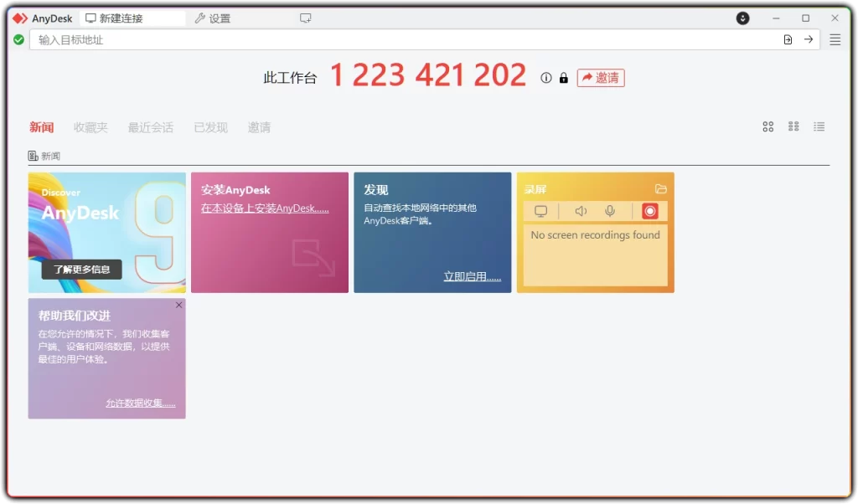Toggle speaker audio capture in the 录屏 tile
The width and height of the screenshot is (858, 504).
tap(581, 211)
